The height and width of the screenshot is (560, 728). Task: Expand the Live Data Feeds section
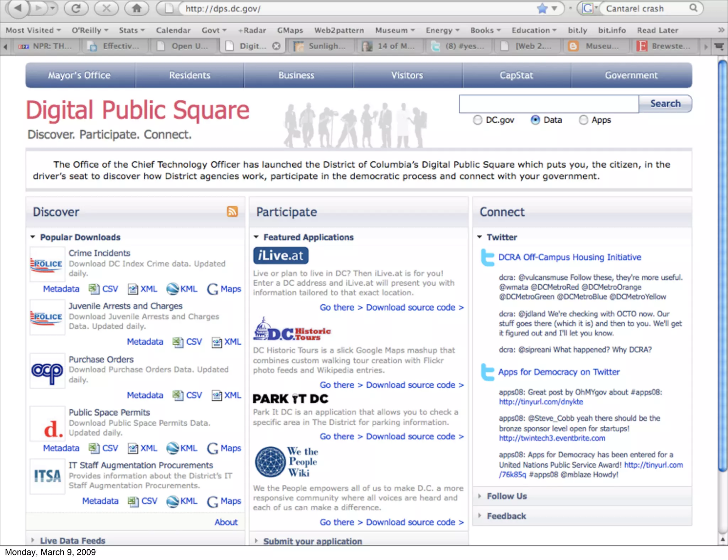pos(33,540)
